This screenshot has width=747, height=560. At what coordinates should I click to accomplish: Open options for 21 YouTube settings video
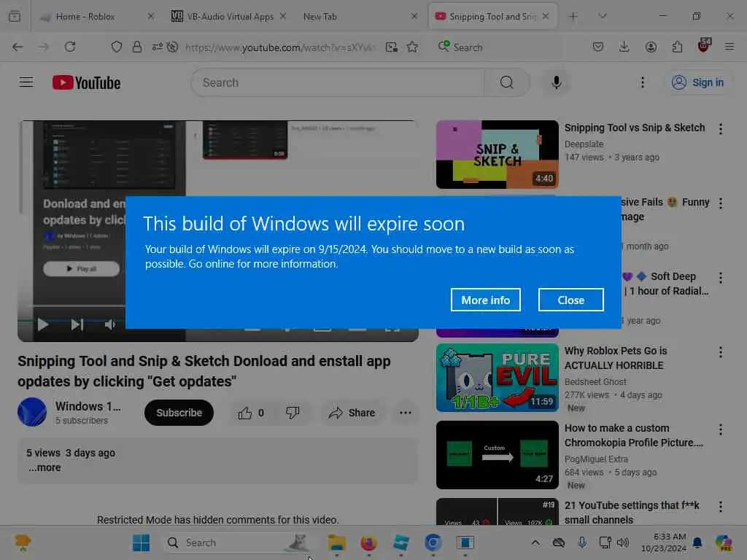[720, 507]
